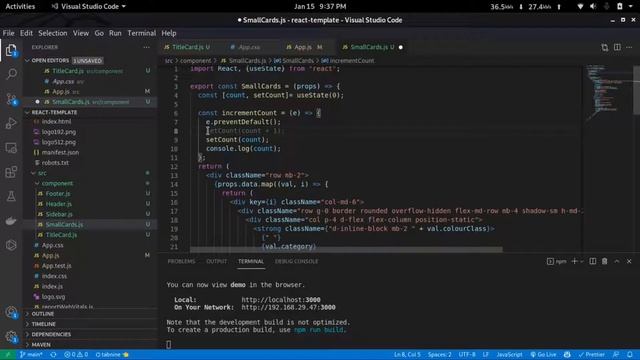640x360 pixels.
Task: Open the Search view in activity bar
Action: click(x=11, y=74)
